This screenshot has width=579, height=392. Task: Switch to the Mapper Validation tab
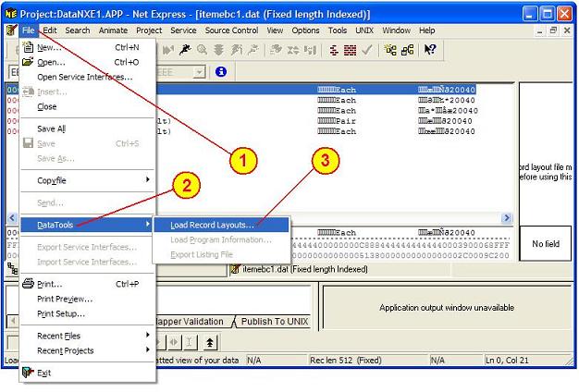[191, 322]
